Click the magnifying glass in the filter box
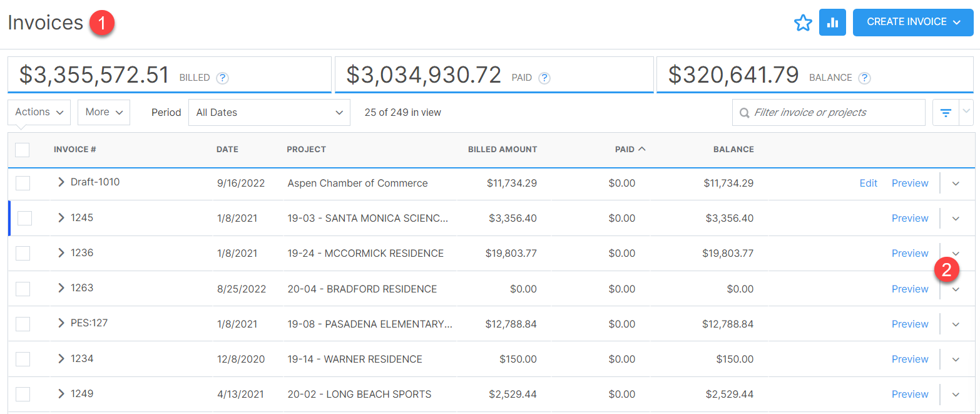 coord(744,112)
